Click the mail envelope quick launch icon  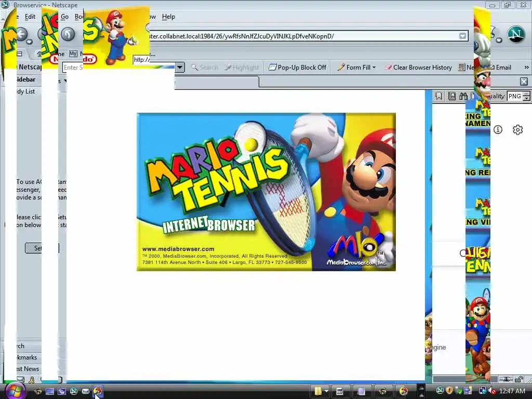click(x=86, y=391)
